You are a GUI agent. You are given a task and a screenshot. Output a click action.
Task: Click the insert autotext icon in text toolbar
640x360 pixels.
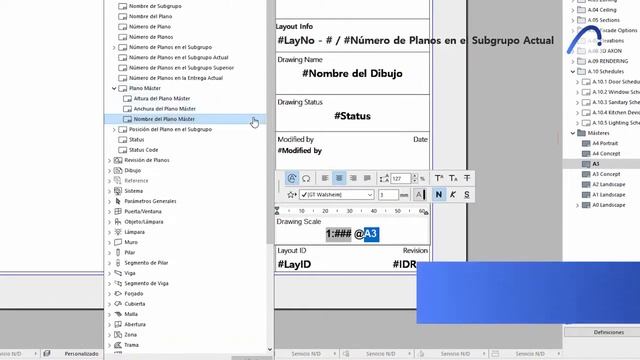pos(292,178)
